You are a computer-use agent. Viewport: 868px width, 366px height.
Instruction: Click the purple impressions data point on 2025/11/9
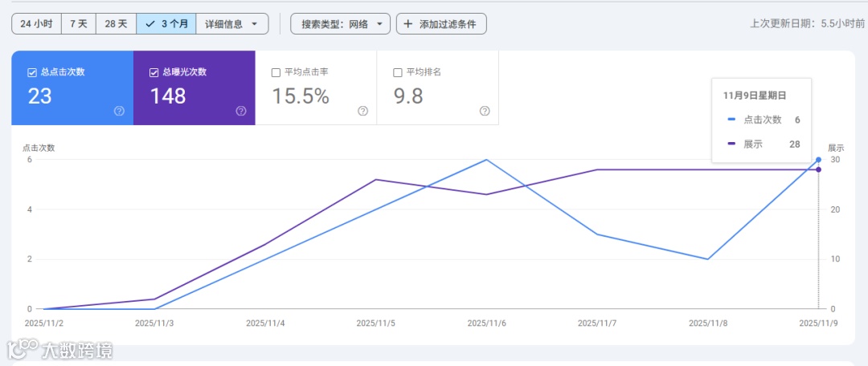point(818,169)
